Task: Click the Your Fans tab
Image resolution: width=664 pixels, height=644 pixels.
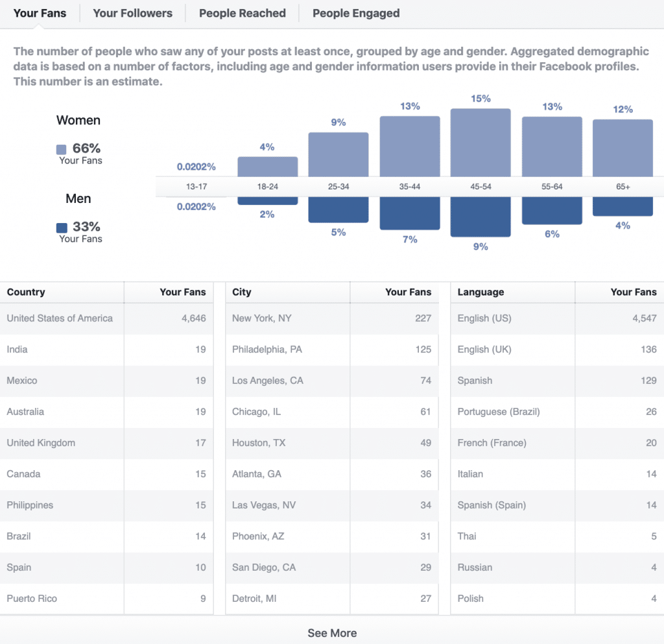Action: pos(40,13)
